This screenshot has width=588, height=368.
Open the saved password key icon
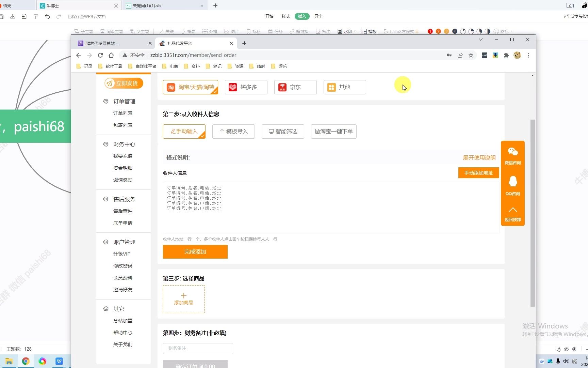tap(449, 55)
